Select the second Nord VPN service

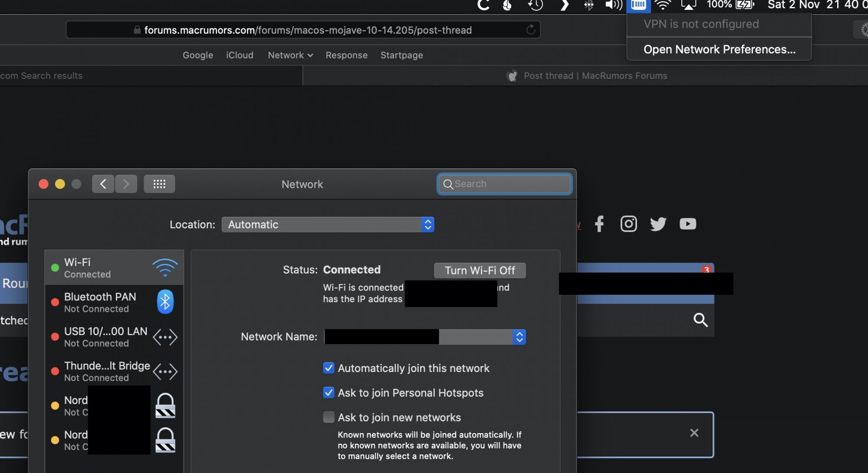pos(114,440)
